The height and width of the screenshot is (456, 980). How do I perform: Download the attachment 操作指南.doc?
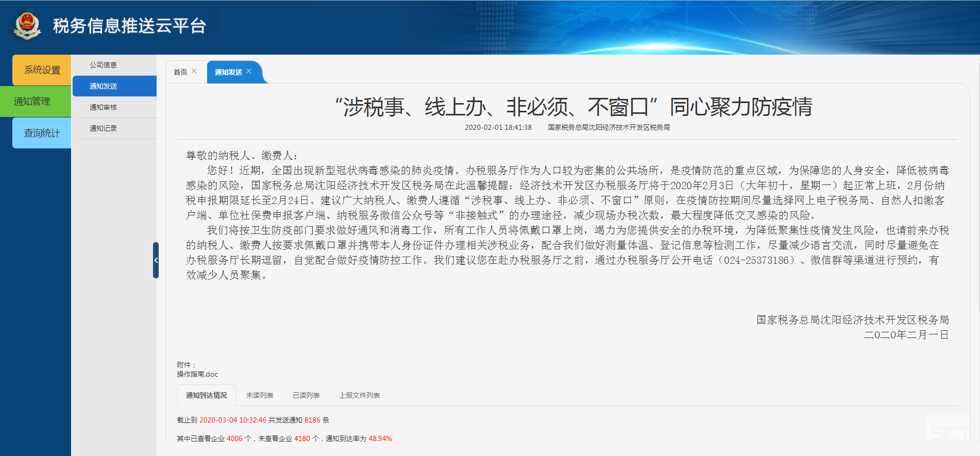[197, 374]
